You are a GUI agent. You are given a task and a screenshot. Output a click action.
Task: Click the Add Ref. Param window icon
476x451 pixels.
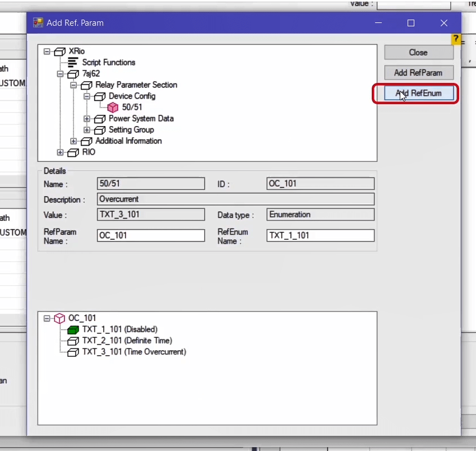tap(38, 23)
